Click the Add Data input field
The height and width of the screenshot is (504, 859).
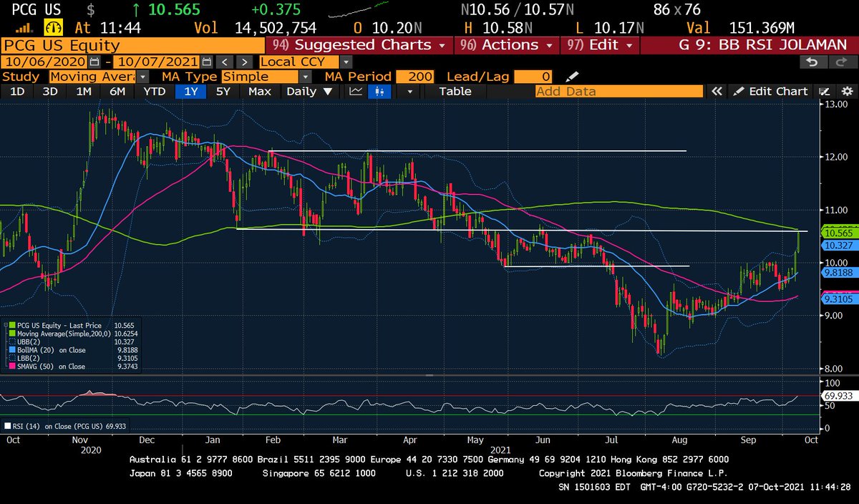coord(619,91)
